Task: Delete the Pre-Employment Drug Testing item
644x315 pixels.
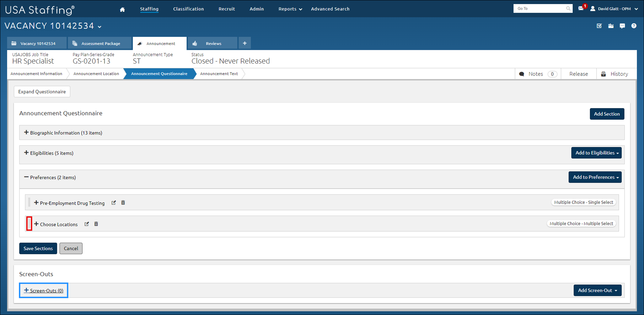Action: (123, 203)
